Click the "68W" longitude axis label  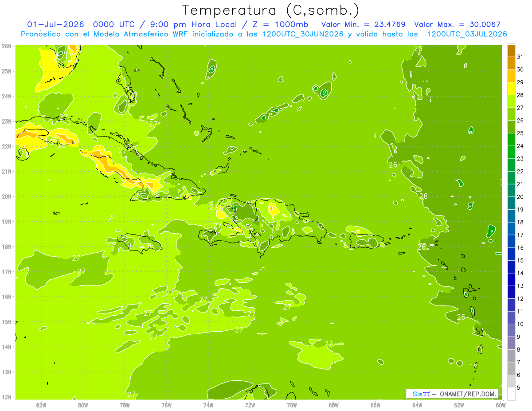pos(334,404)
